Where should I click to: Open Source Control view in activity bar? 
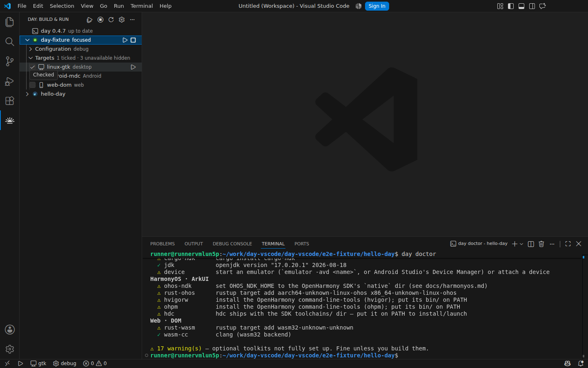point(10,61)
